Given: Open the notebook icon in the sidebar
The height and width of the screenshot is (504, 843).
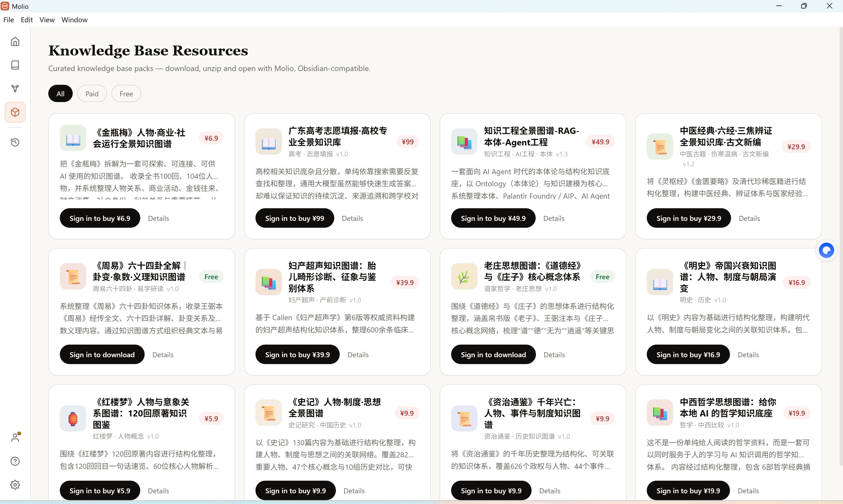Looking at the screenshot, I should (15, 65).
